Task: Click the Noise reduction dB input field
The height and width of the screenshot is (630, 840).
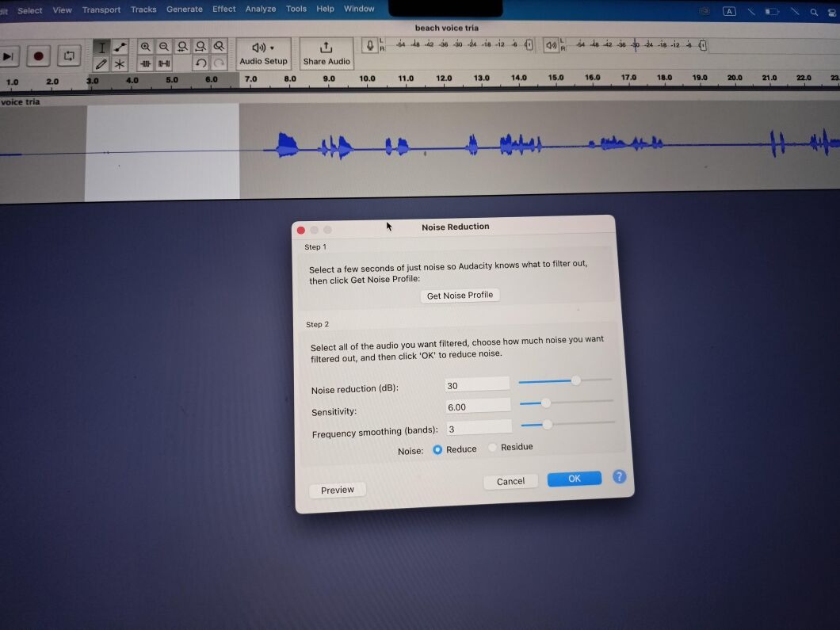Action: (475, 384)
